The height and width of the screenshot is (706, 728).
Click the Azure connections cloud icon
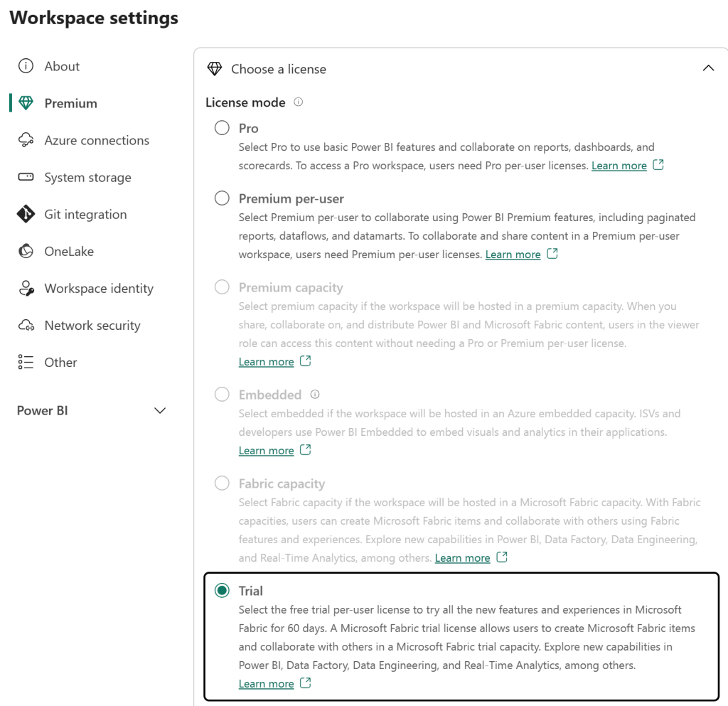point(26,140)
